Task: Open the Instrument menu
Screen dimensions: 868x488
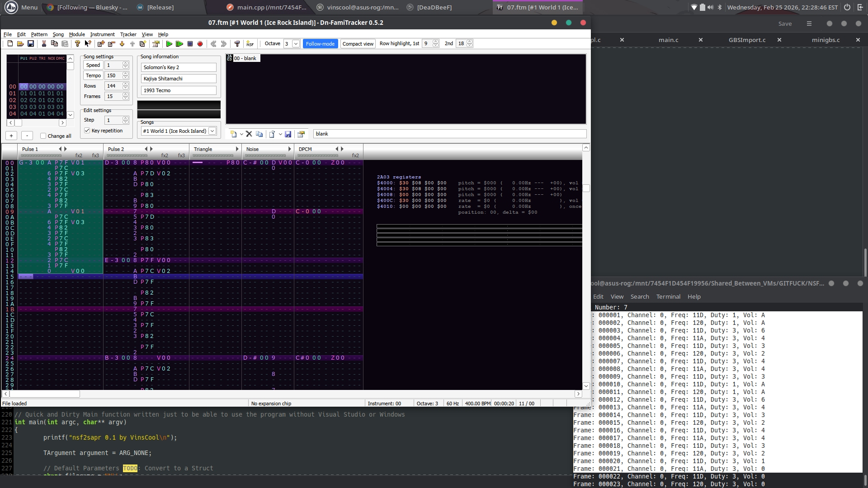Action: (x=102, y=34)
